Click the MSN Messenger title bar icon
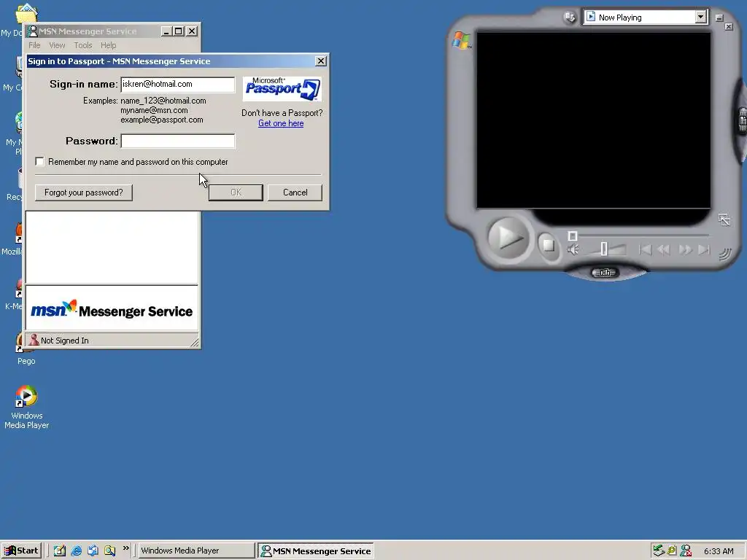The height and width of the screenshot is (560, 747). point(32,31)
